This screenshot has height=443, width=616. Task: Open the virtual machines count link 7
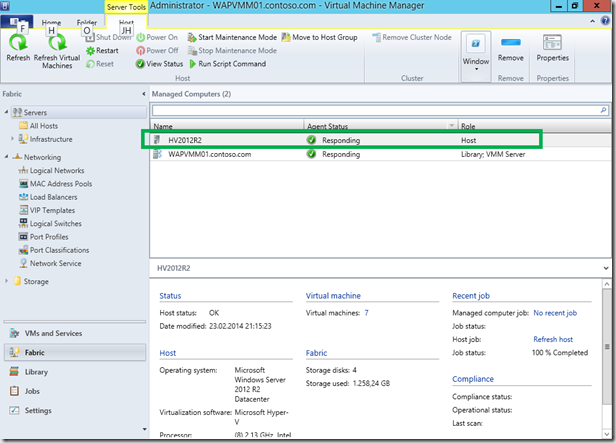pyautogui.click(x=366, y=313)
